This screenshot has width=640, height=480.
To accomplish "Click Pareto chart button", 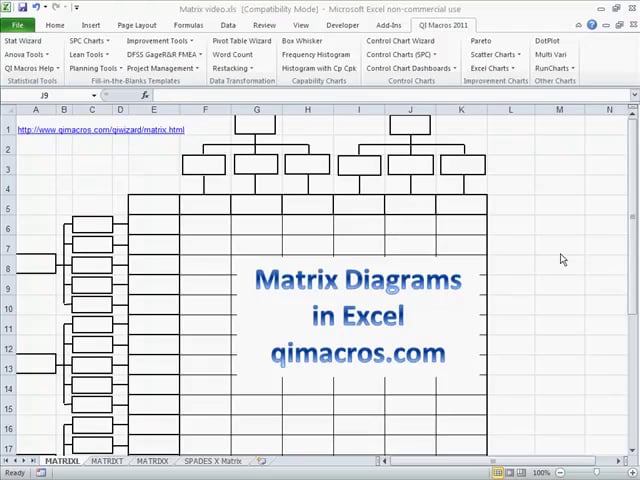I will coord(481,41).
